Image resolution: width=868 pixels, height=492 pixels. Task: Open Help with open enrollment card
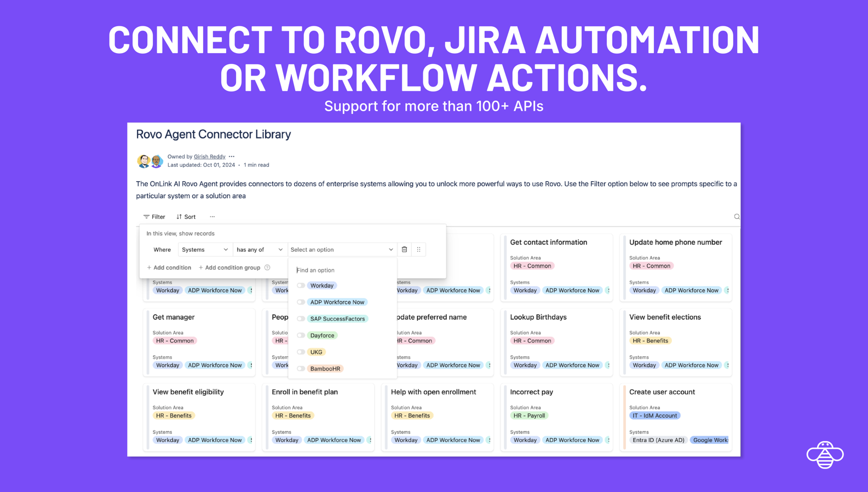tap(438, 417)
